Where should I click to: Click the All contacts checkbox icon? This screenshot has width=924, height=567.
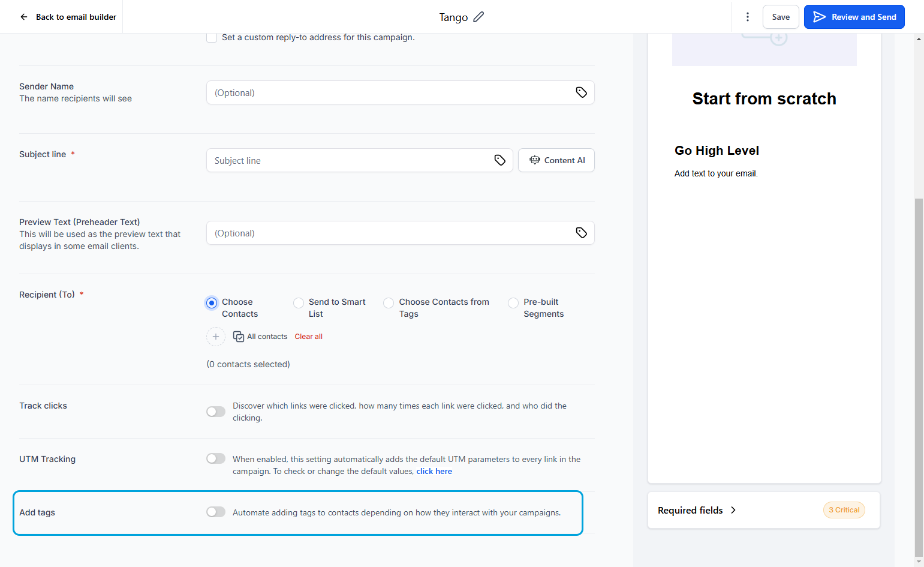pyautogui.click(x=238, y=337)
